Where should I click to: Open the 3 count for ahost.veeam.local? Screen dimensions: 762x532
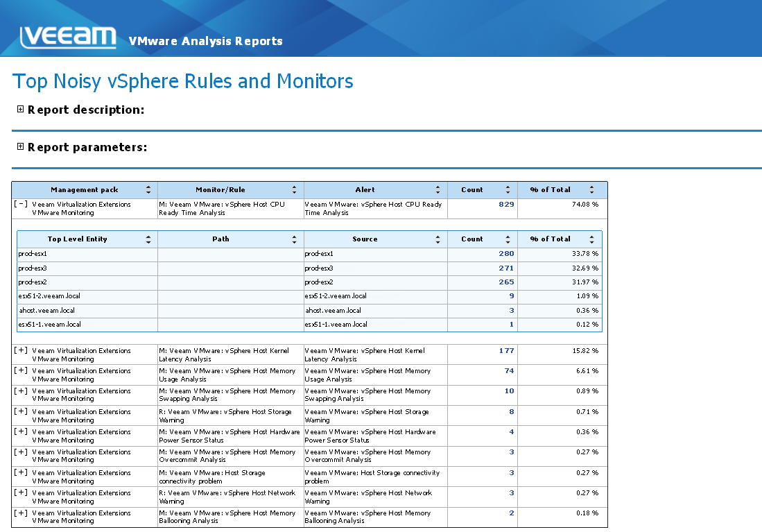[x=511, y=310]
